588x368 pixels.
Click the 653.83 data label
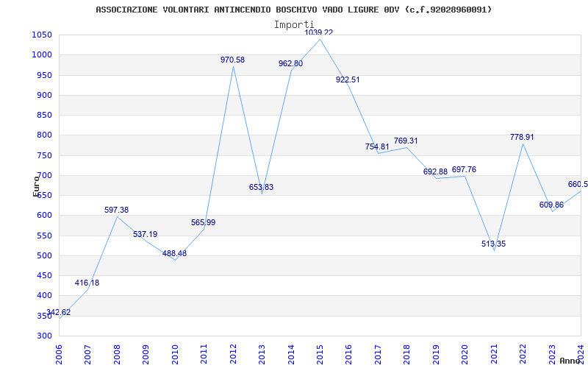[x=262, y=188]
